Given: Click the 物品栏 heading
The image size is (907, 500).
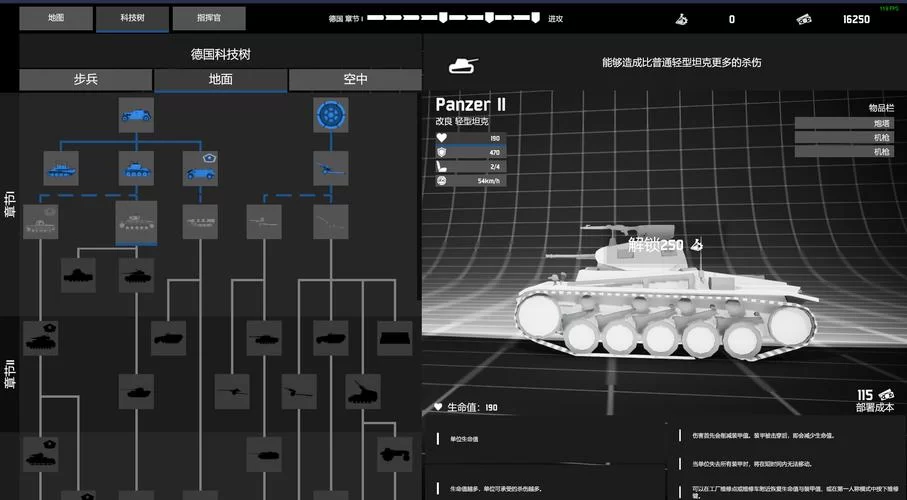Looking at the screenshot, I should [x=881, y=108].
